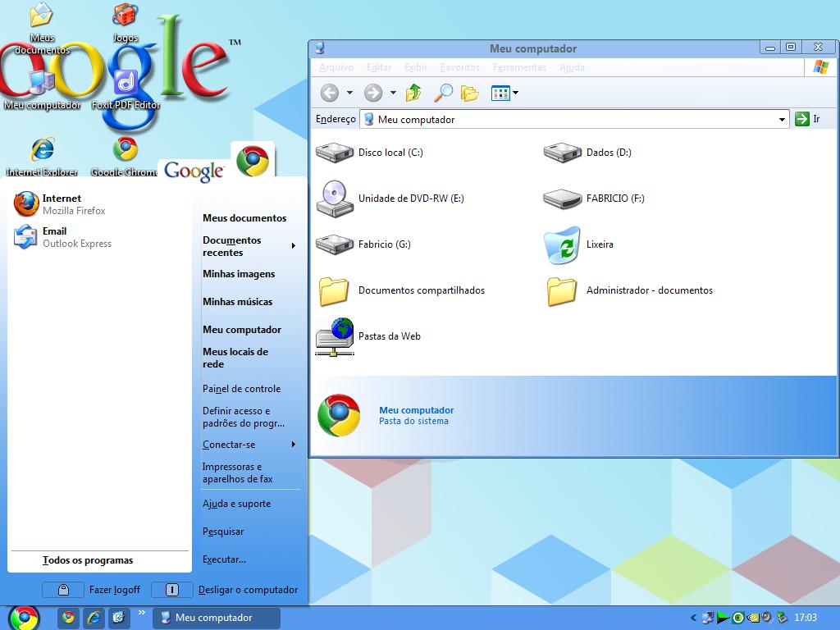Open the Search magnifier tool
Screen dimensions: 840x630
443,93
